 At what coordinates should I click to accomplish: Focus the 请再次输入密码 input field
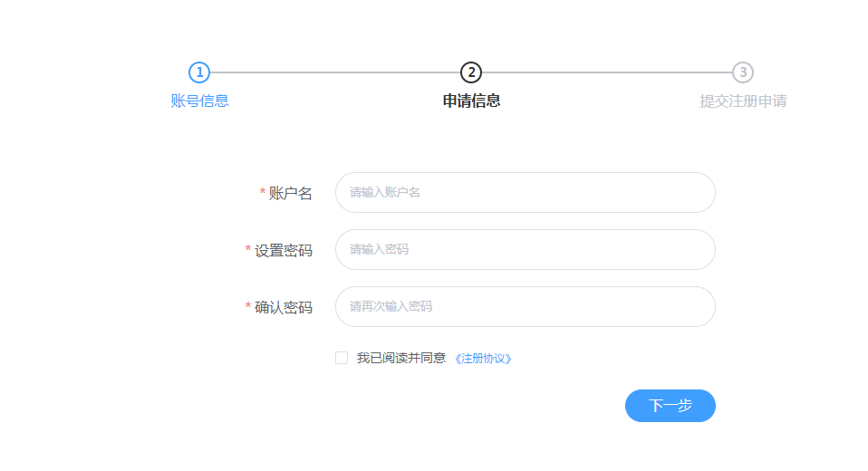point(526,307)
